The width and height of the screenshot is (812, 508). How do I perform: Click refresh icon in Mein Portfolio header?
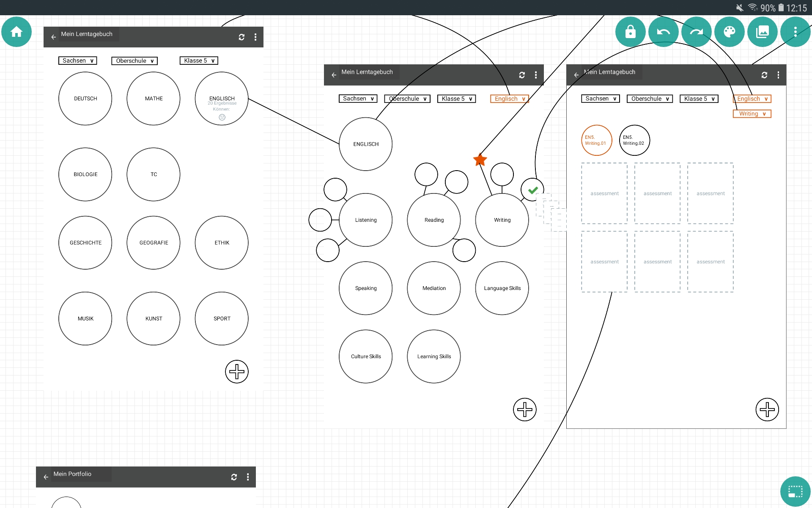[x=234, y=477]
